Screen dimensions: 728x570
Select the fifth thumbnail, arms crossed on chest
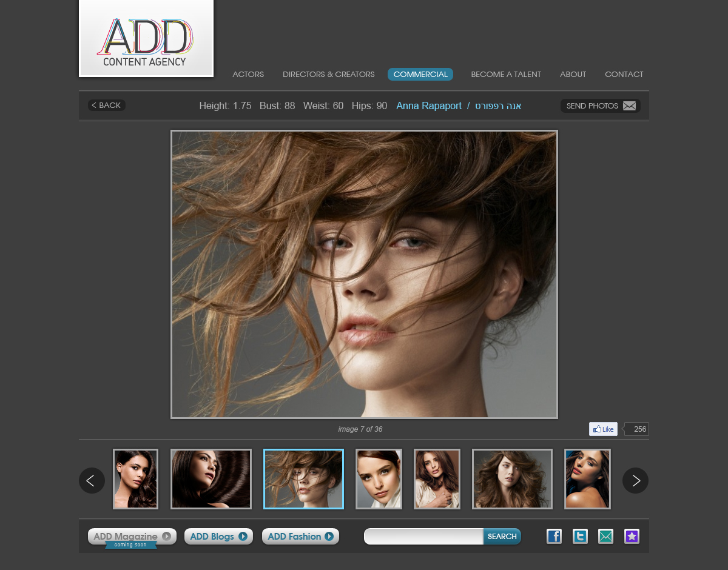click(x=437, y=479)
